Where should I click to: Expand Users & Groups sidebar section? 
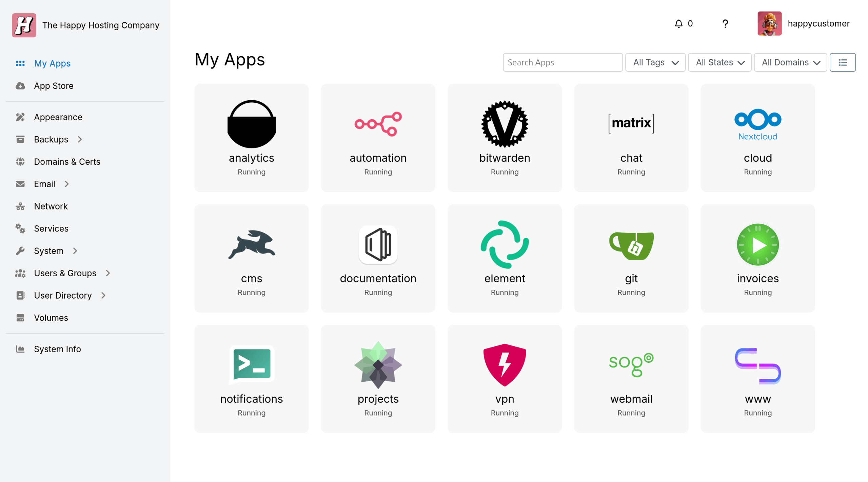65,273
